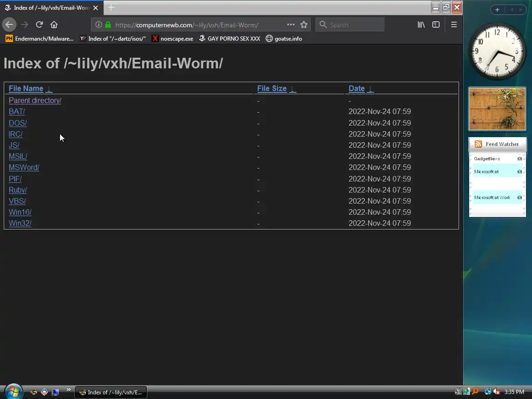
Task: Open the dartz/isos index bookmark
Action: [113, 39]
